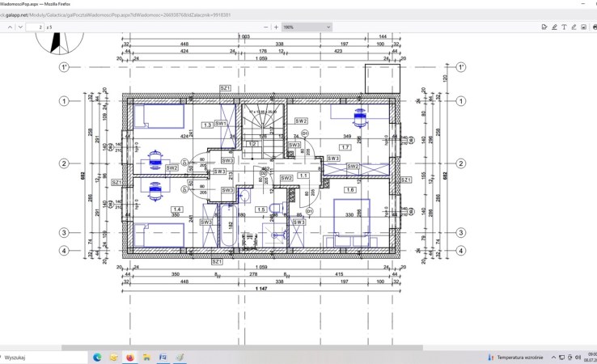Go to the next PDF page
The image size is (597, 364).
[19, 27]
